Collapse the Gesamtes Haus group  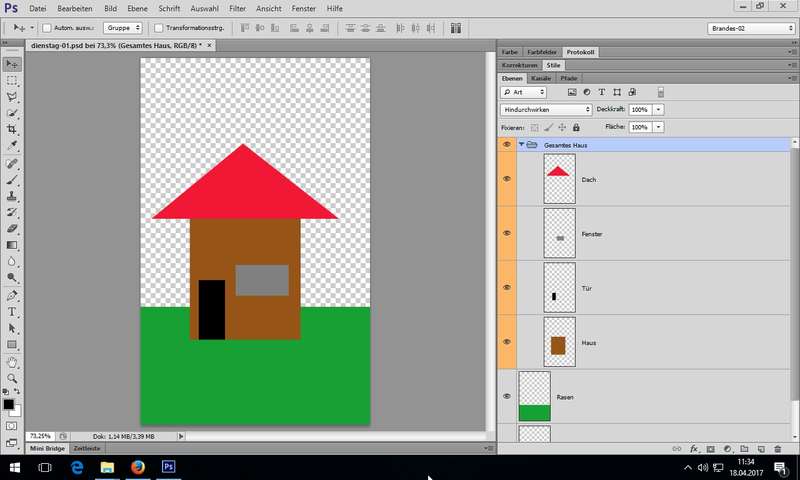tap(521, 145)
